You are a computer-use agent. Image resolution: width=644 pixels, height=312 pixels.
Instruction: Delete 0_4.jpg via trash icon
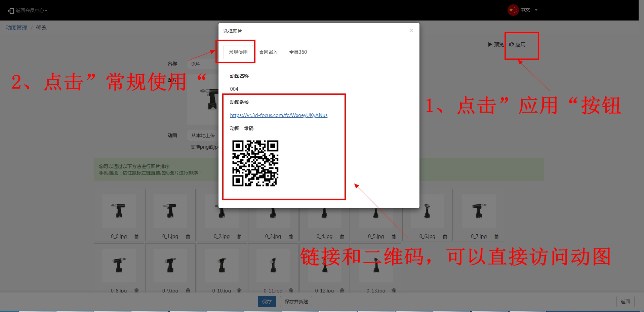click(342, 236)
